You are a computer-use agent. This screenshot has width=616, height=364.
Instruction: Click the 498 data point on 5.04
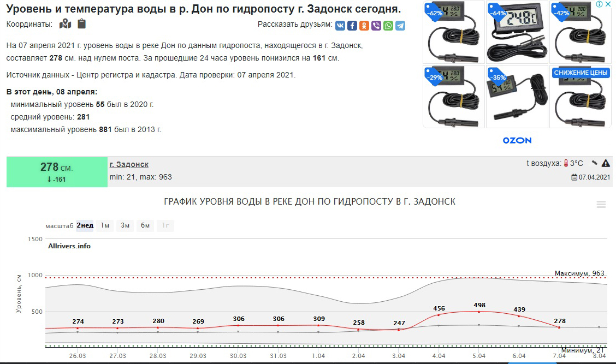coord(479,312)
